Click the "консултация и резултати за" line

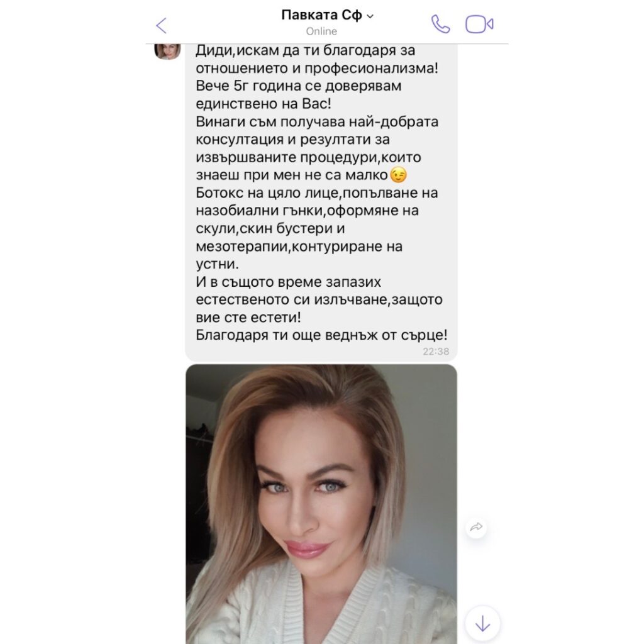(292, 140)
